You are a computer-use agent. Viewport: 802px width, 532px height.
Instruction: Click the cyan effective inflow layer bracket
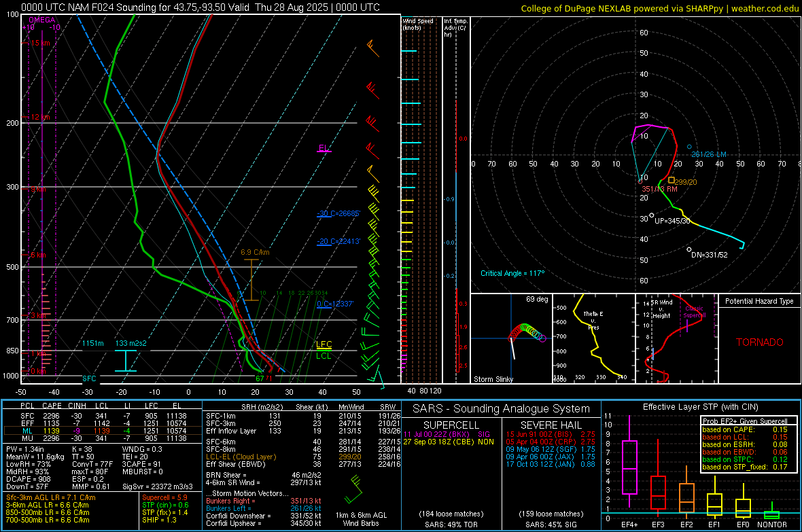[x=125, y=361]
